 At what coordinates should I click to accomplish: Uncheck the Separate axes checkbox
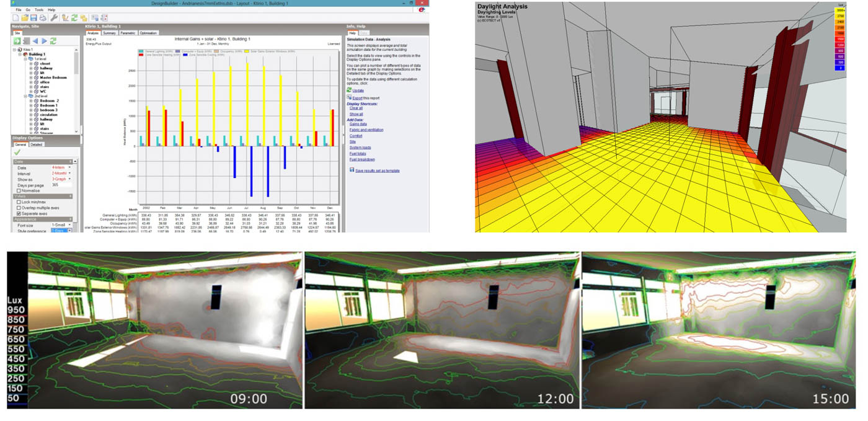point(19,213)
